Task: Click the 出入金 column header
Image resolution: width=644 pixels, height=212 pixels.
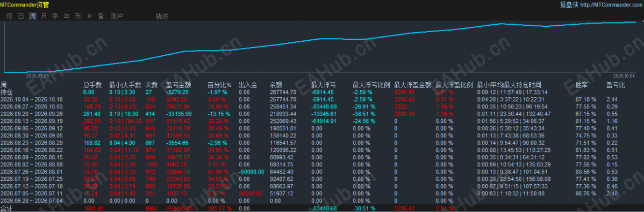Action: coord(248,85)
